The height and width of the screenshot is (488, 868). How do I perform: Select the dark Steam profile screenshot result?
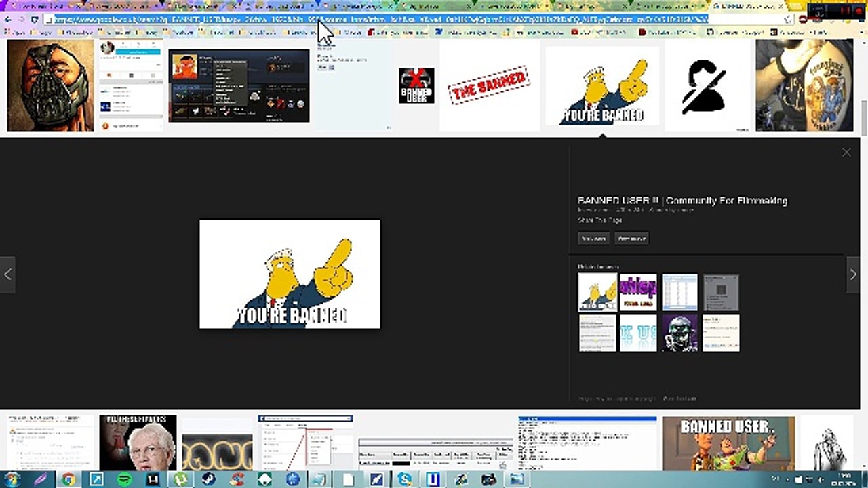239,85
